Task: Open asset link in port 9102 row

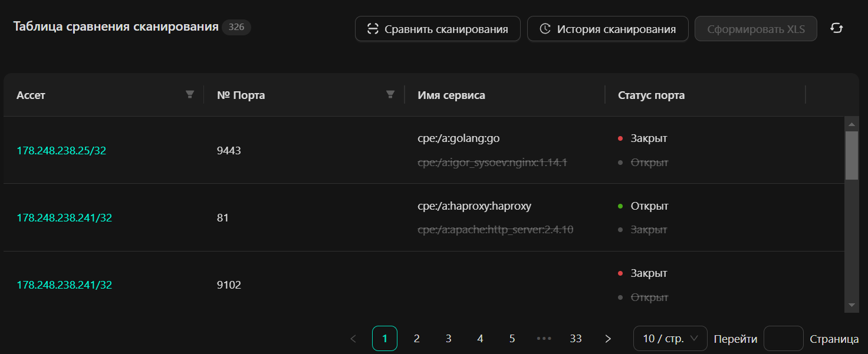Action: click(x=64, y=285)
